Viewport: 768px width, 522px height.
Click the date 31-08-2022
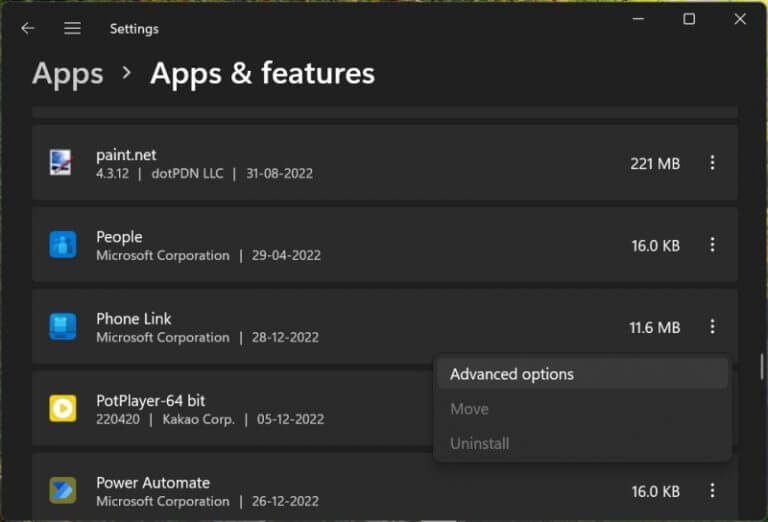(x=279, y=174)
